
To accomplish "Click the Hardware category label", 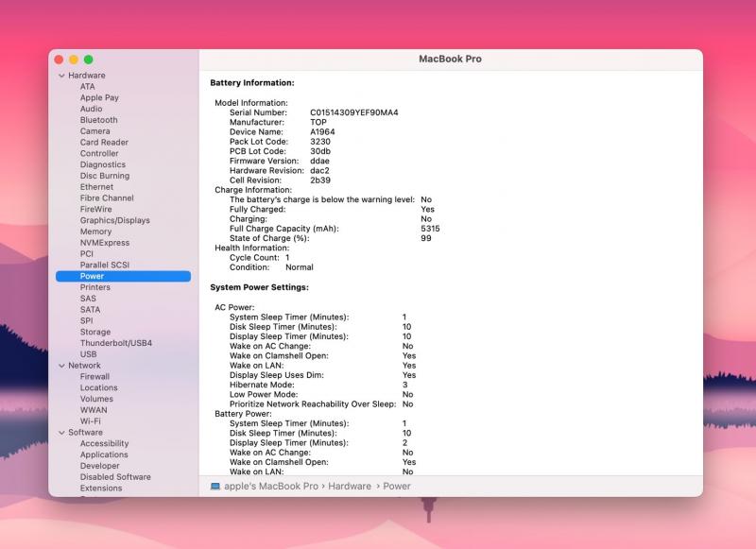I will (87, 76).
